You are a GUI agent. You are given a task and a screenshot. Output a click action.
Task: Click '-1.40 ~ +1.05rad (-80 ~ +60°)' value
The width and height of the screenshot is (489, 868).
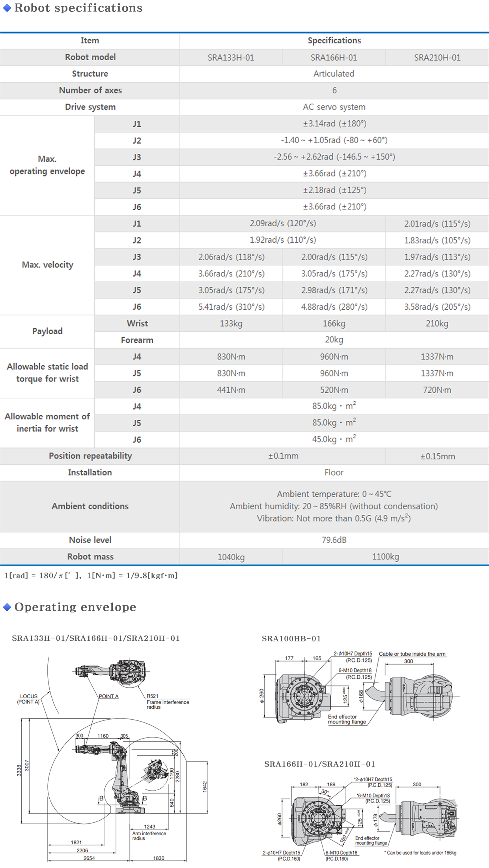(334, 140)
